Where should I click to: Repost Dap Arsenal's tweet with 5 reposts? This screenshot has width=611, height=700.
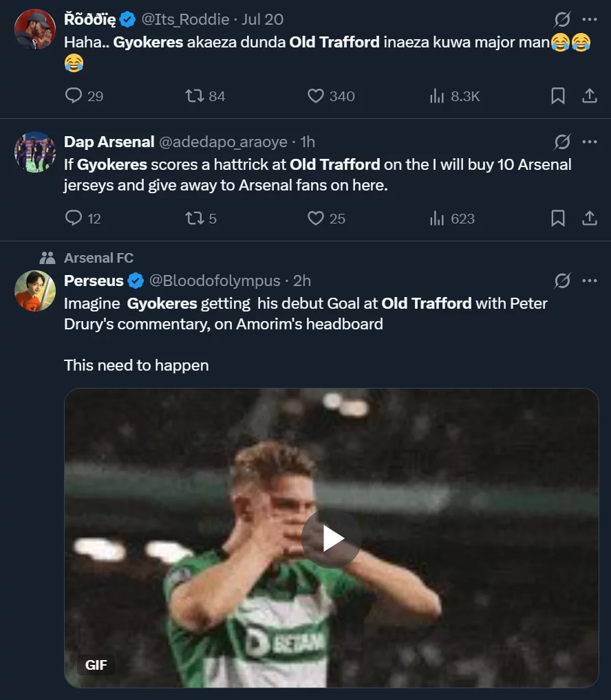[x=195, y=219]
